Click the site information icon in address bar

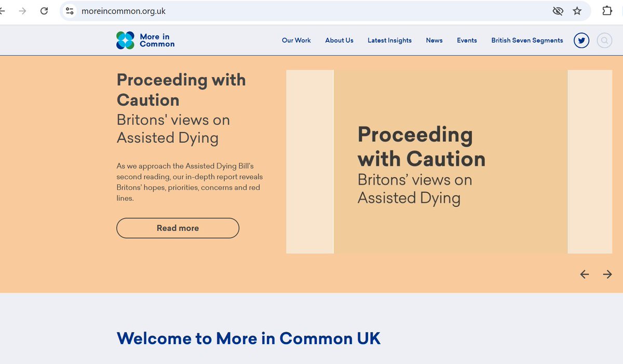[70, 11]
